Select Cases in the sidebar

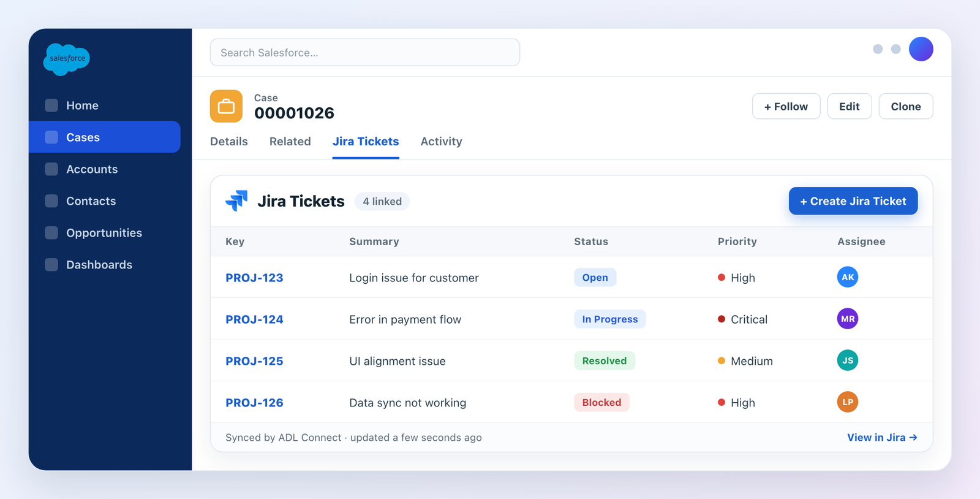(105, 137)
